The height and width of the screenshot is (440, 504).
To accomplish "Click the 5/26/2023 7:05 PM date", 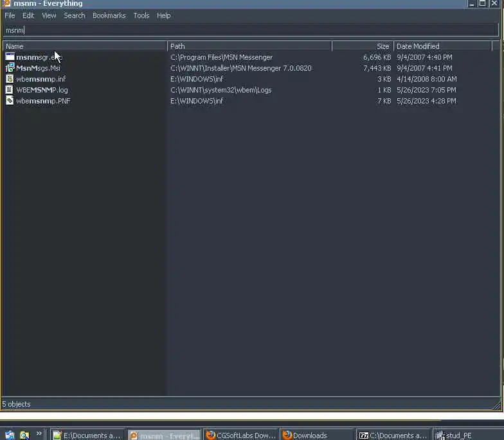I will [426, 90].
